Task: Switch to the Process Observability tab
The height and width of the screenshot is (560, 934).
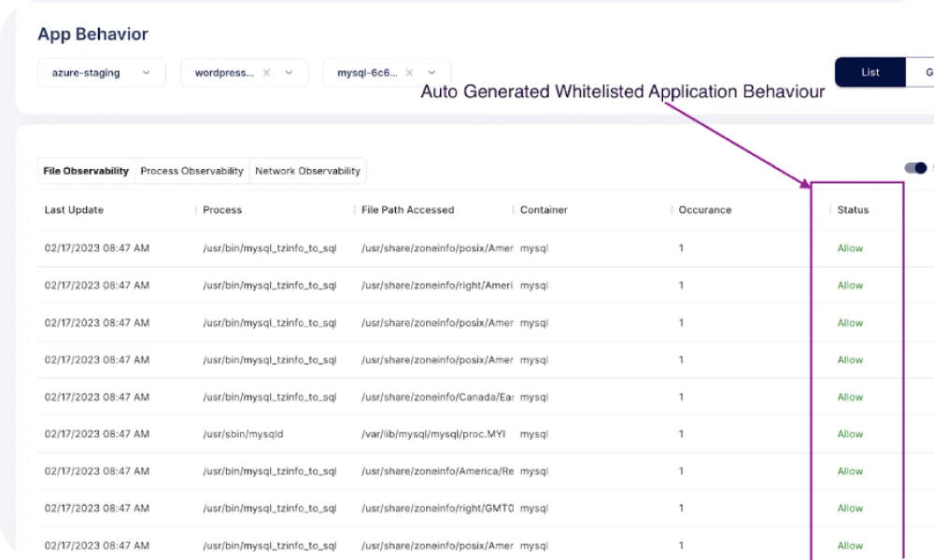Action: tap(191, 171)
